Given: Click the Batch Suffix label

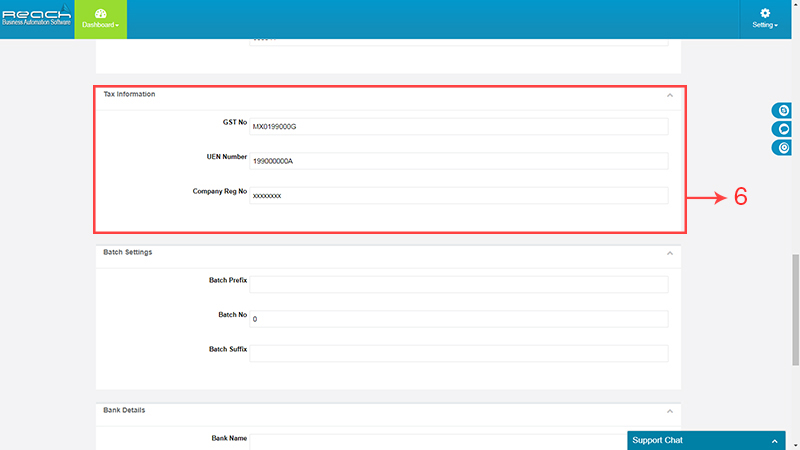Looking at the screenshot, I should pyautogui.click(x=228, y=349).
